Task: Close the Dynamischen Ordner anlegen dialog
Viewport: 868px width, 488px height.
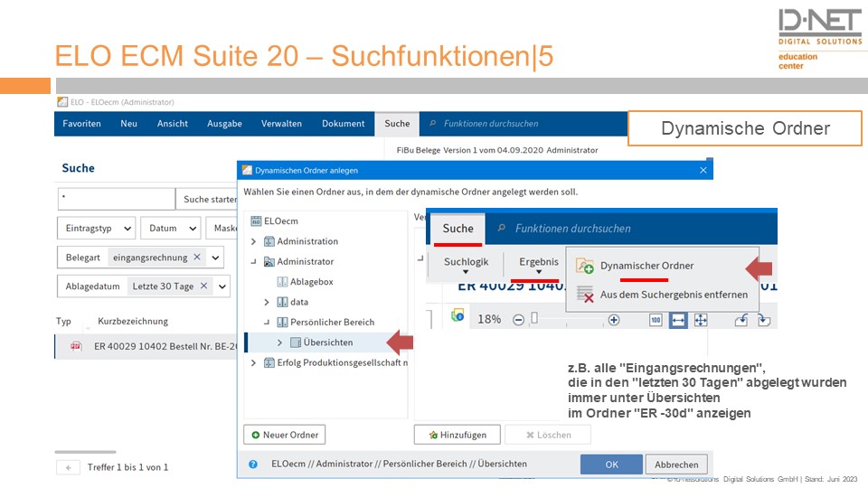Action: (703, 171)
